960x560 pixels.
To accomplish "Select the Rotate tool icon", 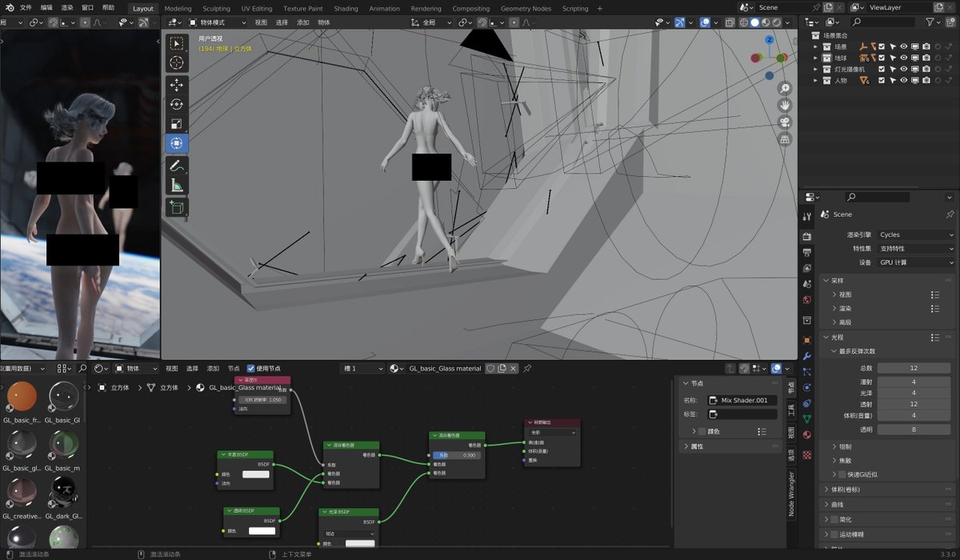I will click(x=177, y=104).
